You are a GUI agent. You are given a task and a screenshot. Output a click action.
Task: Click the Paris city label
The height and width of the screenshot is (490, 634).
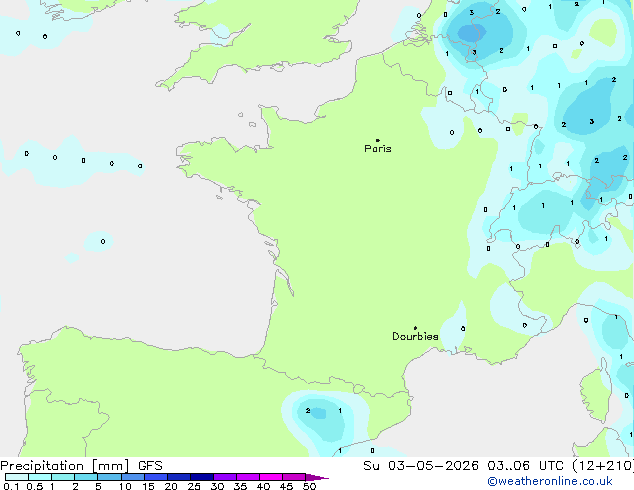point(378,149)
